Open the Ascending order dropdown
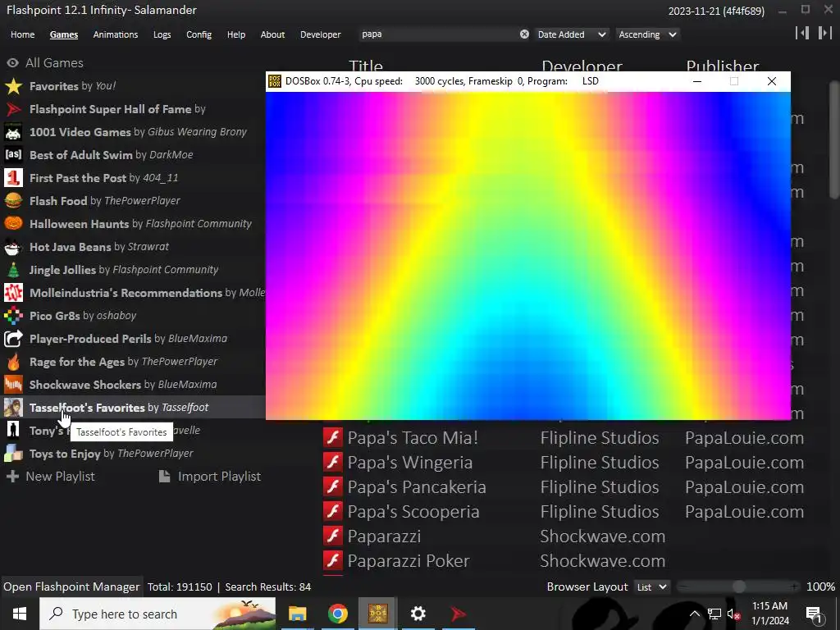Screen dimensions: 840x630 click(x=648, y=34)
